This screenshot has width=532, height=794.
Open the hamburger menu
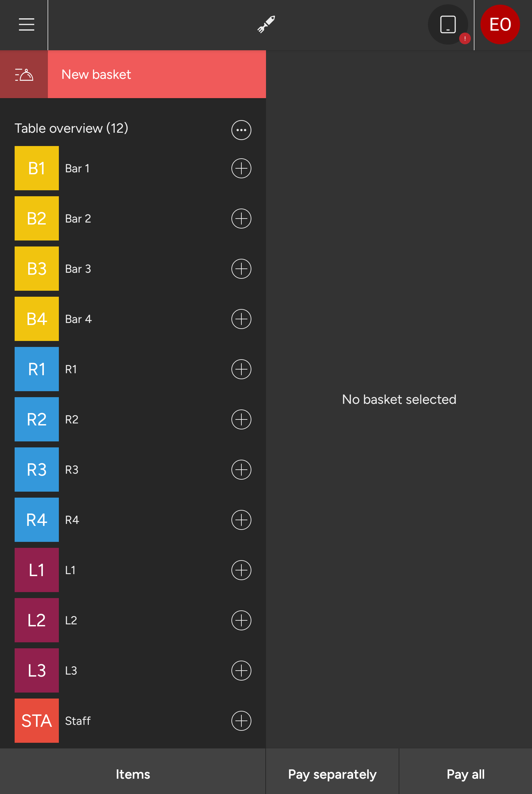pos(27,24)
